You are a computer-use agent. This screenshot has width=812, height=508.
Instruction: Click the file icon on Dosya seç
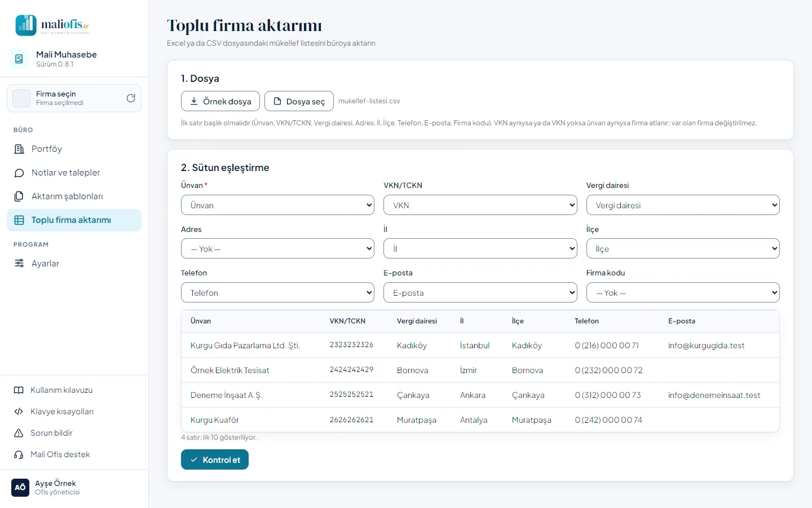pos(277,101)
